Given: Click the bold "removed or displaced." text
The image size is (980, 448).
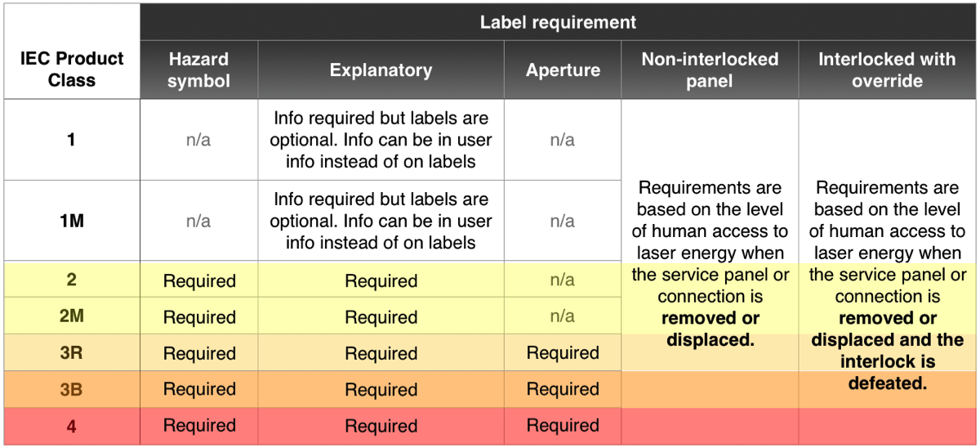Looking at the screenshot, I should (x=710, y=329).
